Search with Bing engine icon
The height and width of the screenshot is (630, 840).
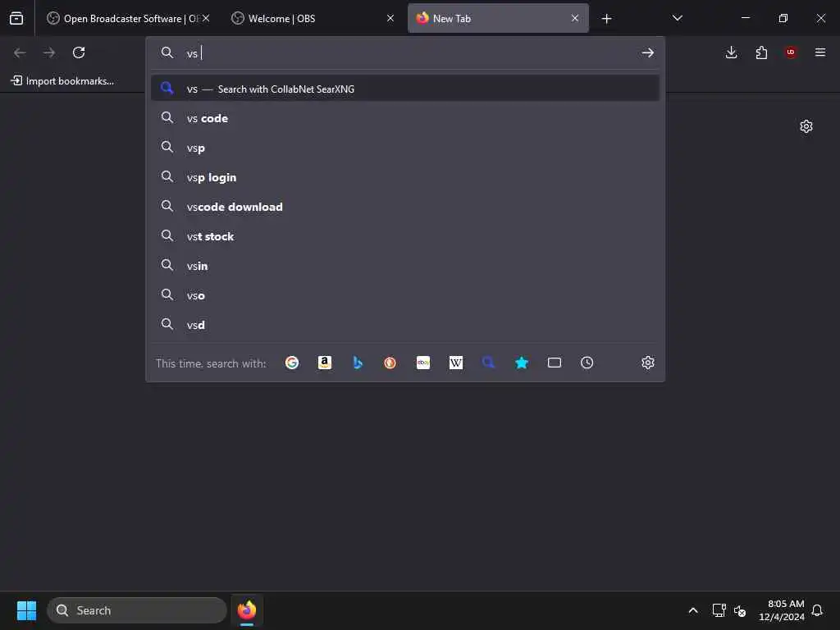358,363
